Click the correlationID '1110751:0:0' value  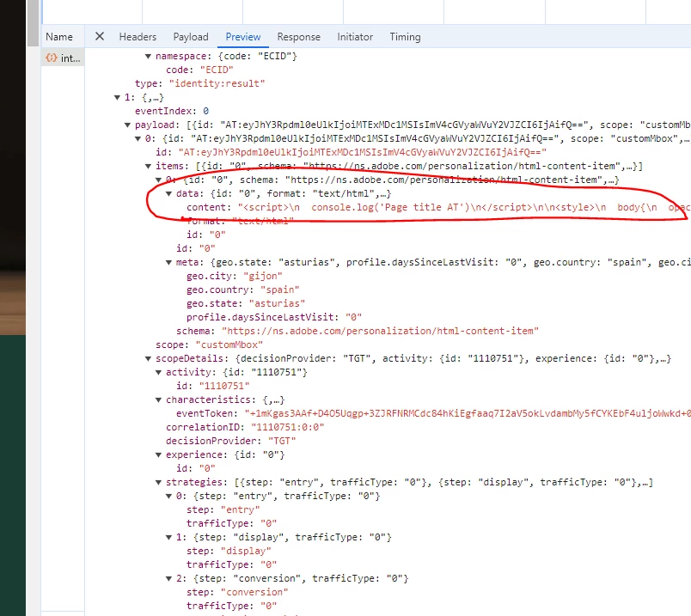point(287,427)
